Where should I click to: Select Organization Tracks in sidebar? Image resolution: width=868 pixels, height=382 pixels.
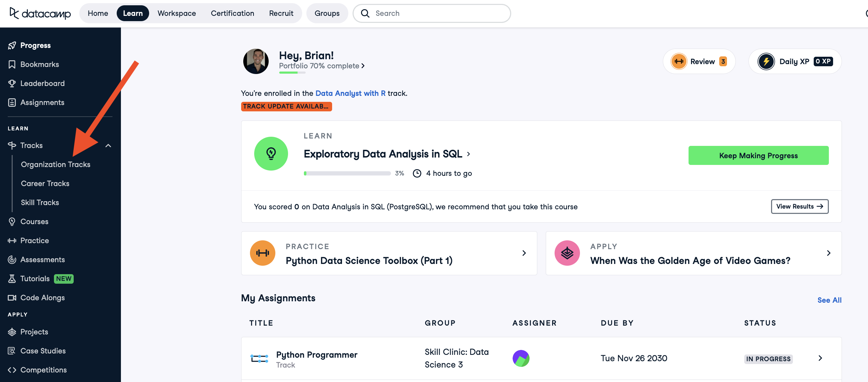(55, 165)
